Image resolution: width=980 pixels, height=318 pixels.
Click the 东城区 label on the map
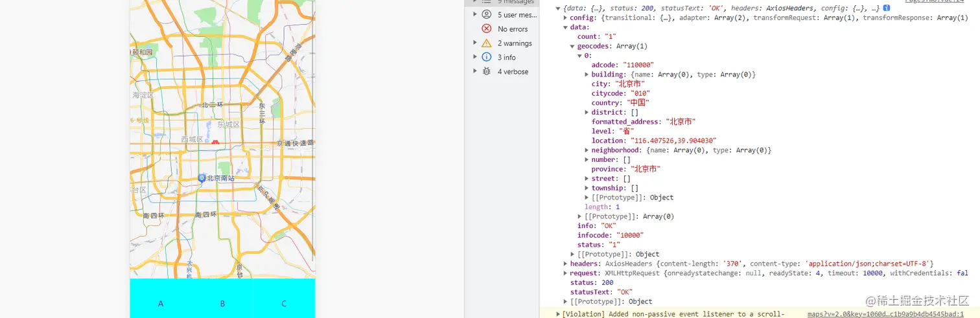point(229,124)
